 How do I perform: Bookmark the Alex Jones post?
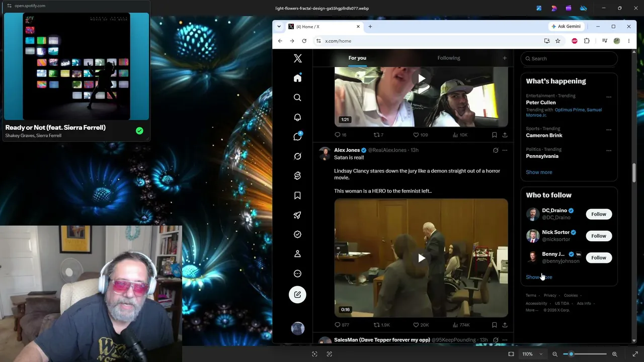pyautogui.click(x=494, y=325)
